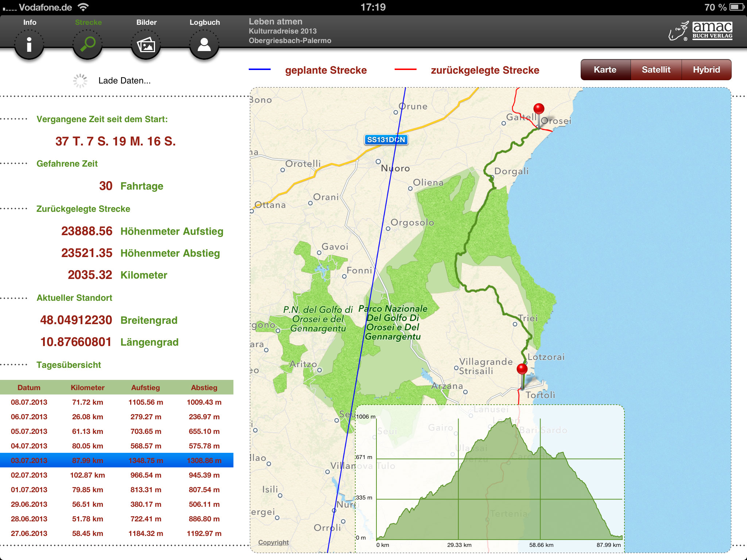Tap the Abstieg column header
Image resolution: width=747 pixels, height=560 pixels.
point(204,388)
